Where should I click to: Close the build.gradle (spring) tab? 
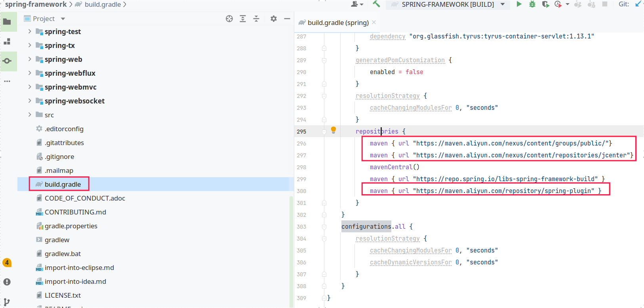374,22
